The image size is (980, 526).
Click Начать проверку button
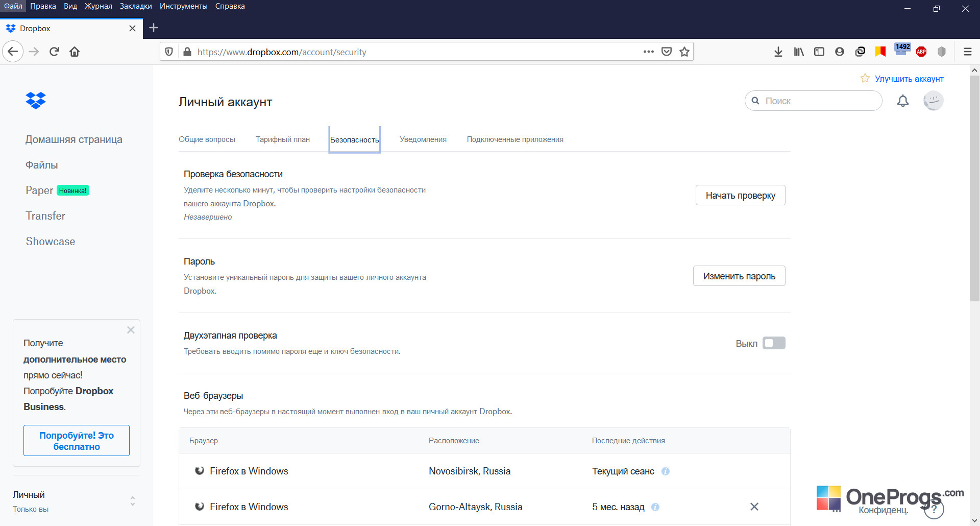(740, 195)
